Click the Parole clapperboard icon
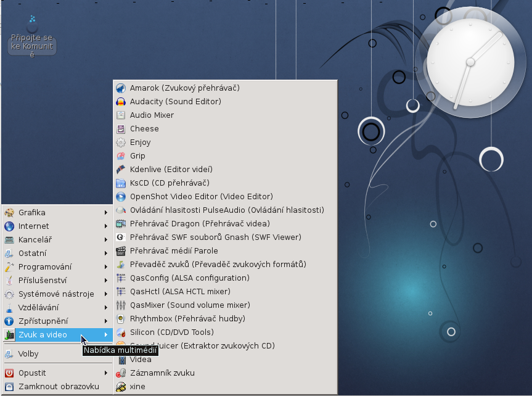Screen dimensions: 532x396 (x=121, y=251)
